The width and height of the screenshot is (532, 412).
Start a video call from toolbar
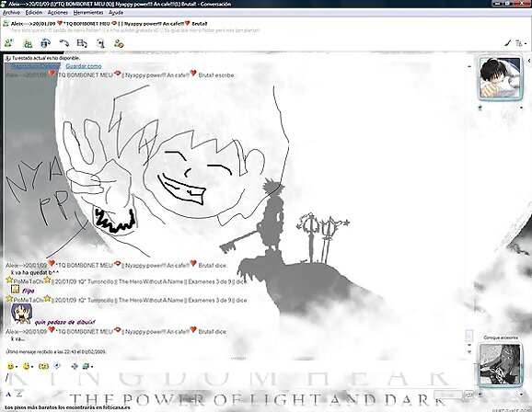click(45, 43)
